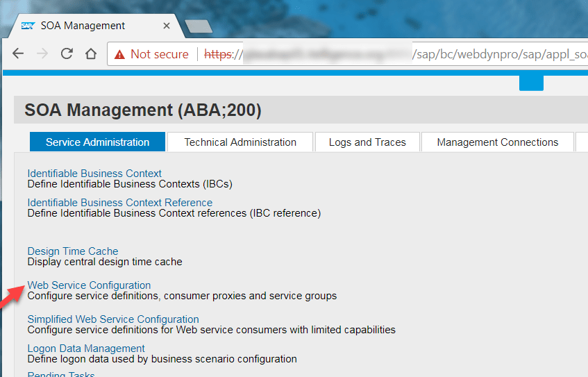The height and width of the screenshot is (377, 588).
Task: Click the 'Not secure' label in address bar
Action: [x=160, y=54]
